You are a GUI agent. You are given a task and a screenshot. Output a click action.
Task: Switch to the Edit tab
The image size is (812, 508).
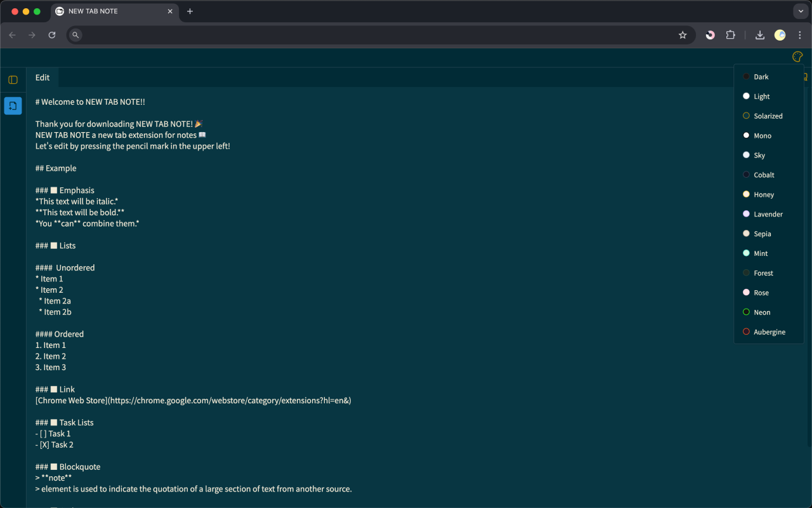point(43,77)
